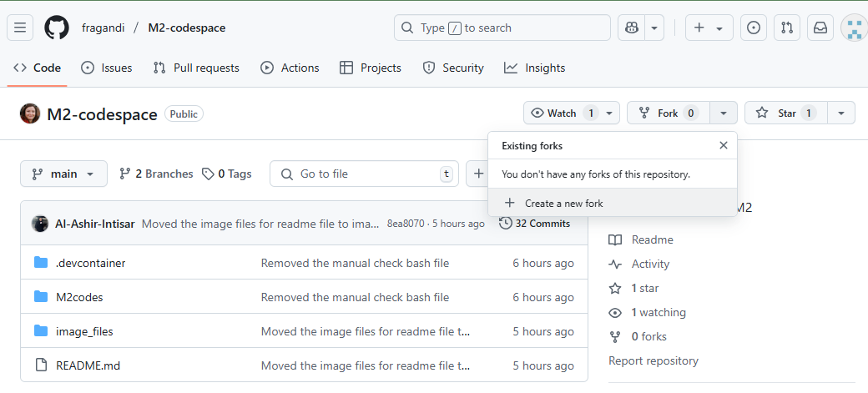Collapse the fork options dropdown arrow
Screen dimensions: 868x393
[x=723, y=113]
